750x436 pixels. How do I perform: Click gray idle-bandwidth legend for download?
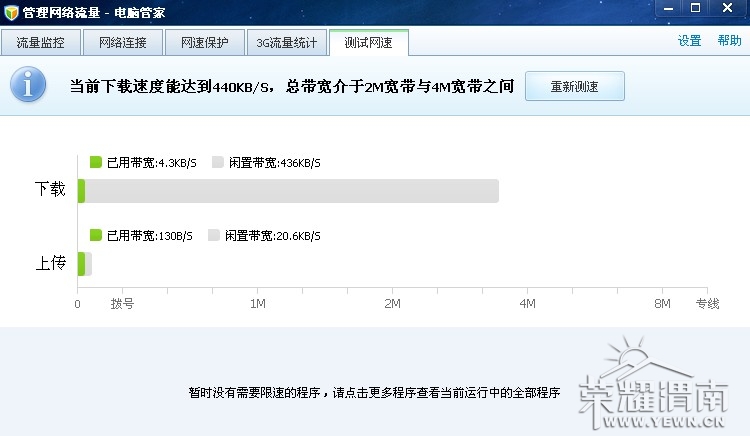pyautogui.click(x=218, y=163)
